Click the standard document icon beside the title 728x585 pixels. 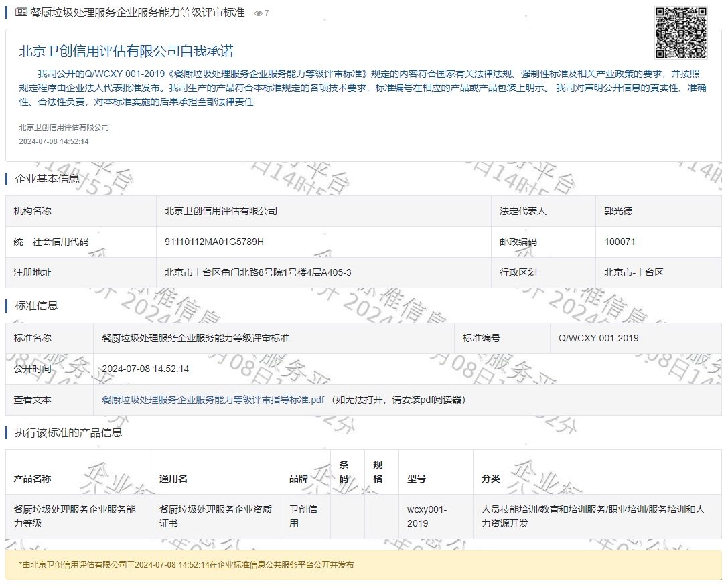(x=21, y=13)
